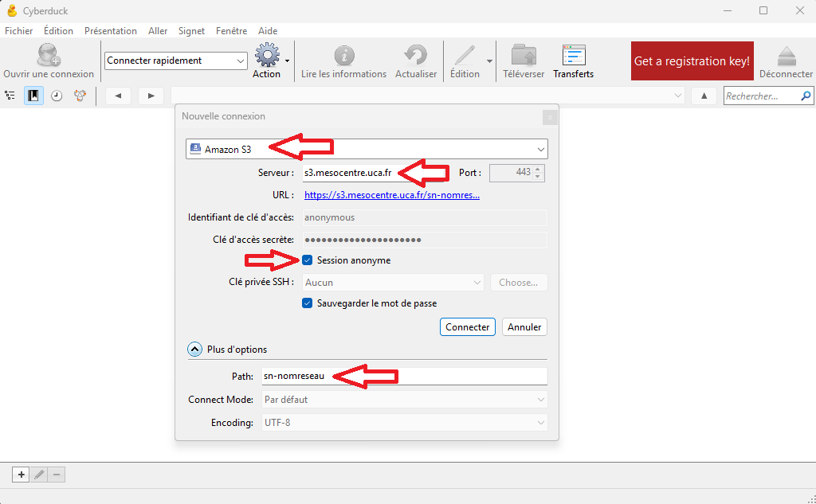
Task: Toggle Sauvegarder le mot de passe checkbox
Action: click(307, 303)
